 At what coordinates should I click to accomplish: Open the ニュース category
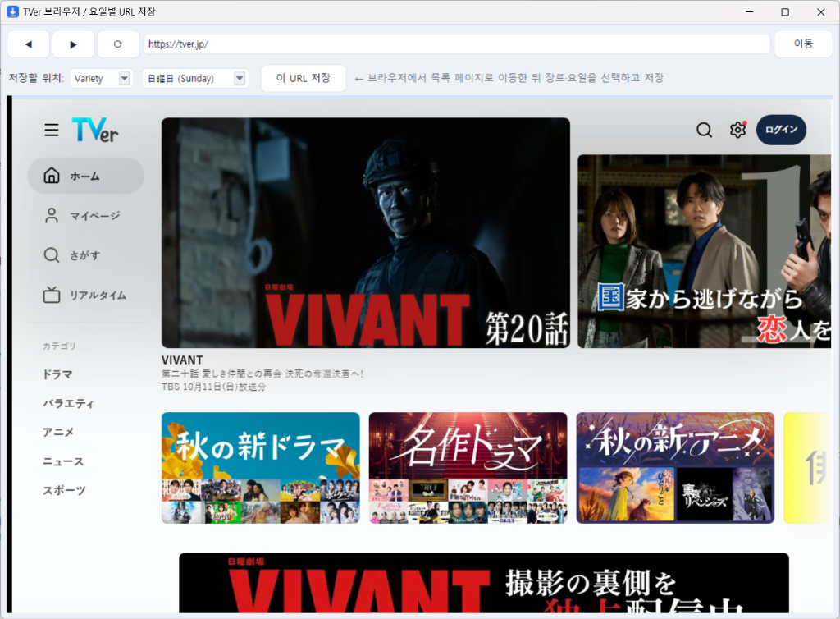[63, 461]
